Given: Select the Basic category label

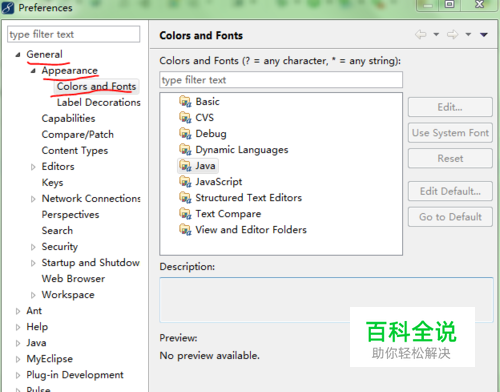Looking at the screenshot, I should [207, 101].
